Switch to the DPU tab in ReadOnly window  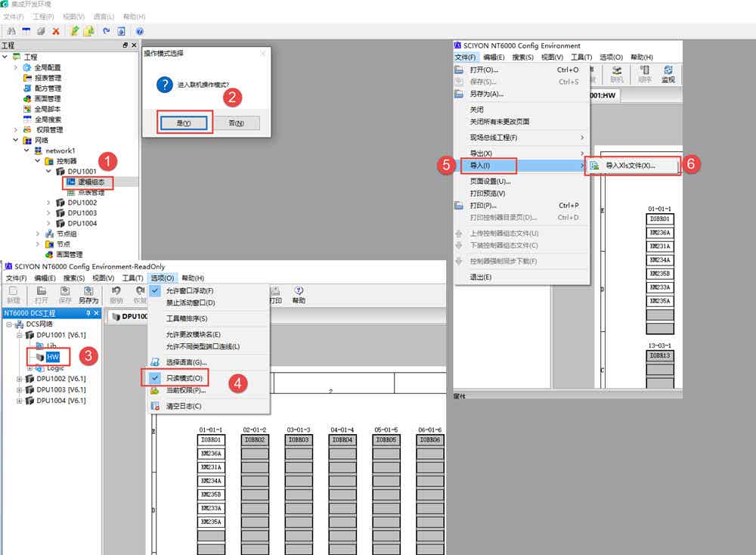click(x=129, y=316)
